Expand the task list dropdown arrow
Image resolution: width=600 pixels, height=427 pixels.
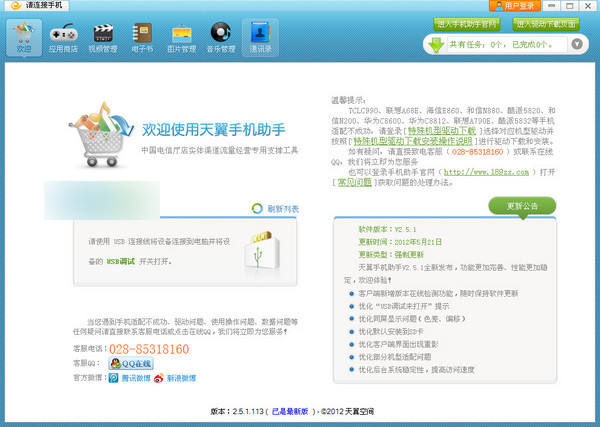pos(577,44)
